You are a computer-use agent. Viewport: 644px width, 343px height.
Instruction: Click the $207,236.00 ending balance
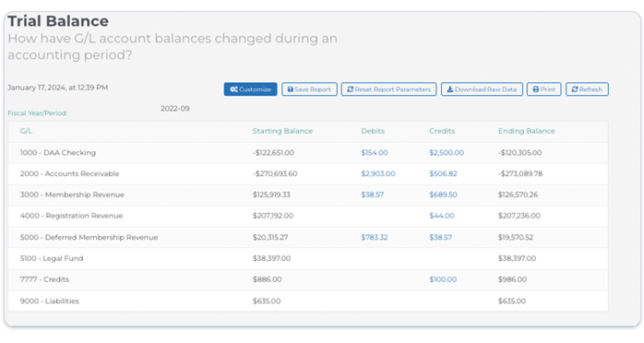coord(519,216)
